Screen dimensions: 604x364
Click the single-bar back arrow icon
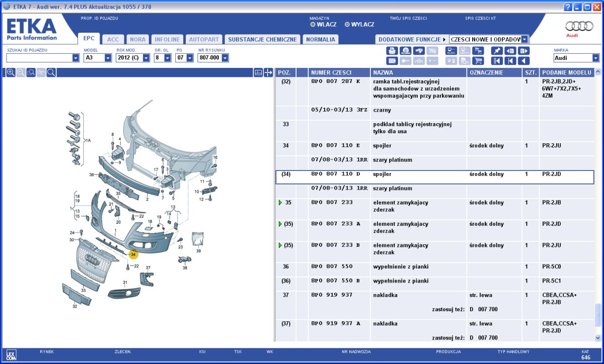tap(510, 61)
